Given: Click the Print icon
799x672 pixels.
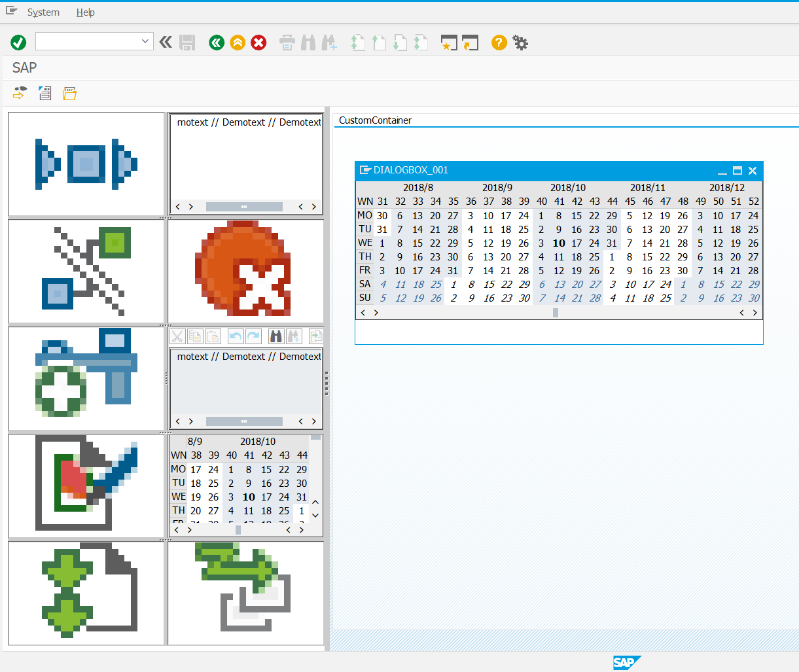Looking at the screenshot, I should (x=287, y=43).
